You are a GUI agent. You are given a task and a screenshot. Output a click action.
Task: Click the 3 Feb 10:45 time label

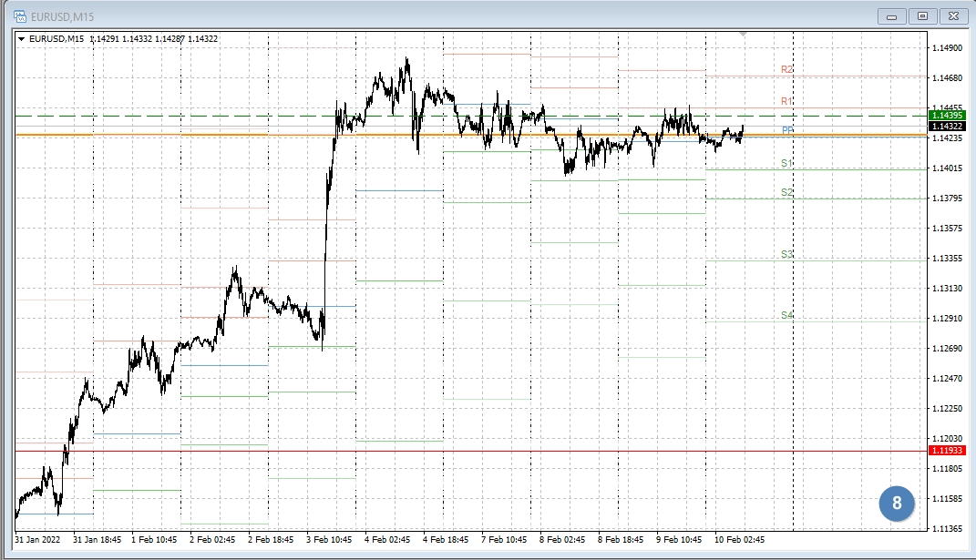click(329, 539)
